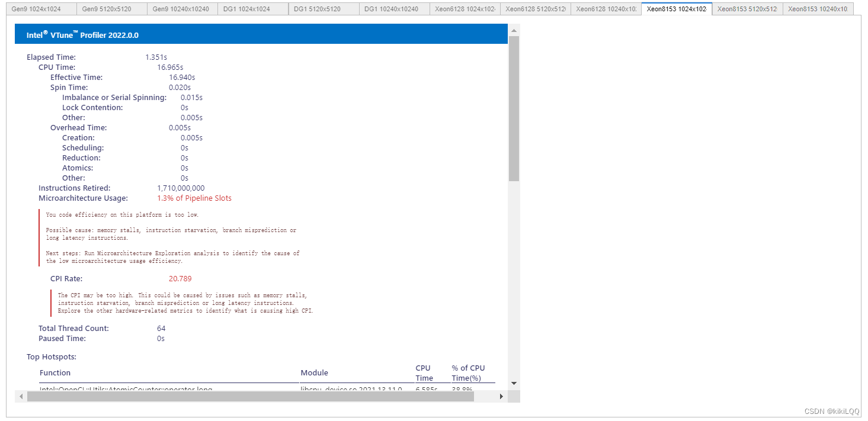Click the active Xeon8153 1024x1024 tab
Screen dimensions: 868x421
[x=677, y=9]
